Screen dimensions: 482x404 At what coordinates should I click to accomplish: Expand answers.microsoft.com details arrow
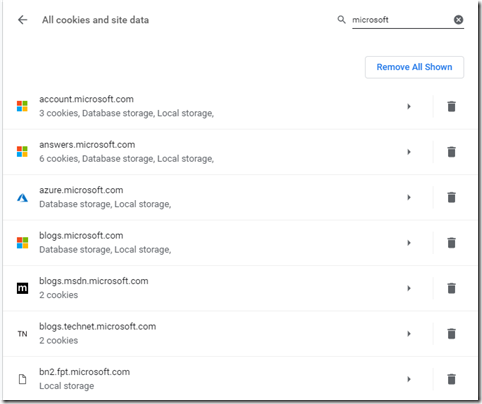pos(409,152)
